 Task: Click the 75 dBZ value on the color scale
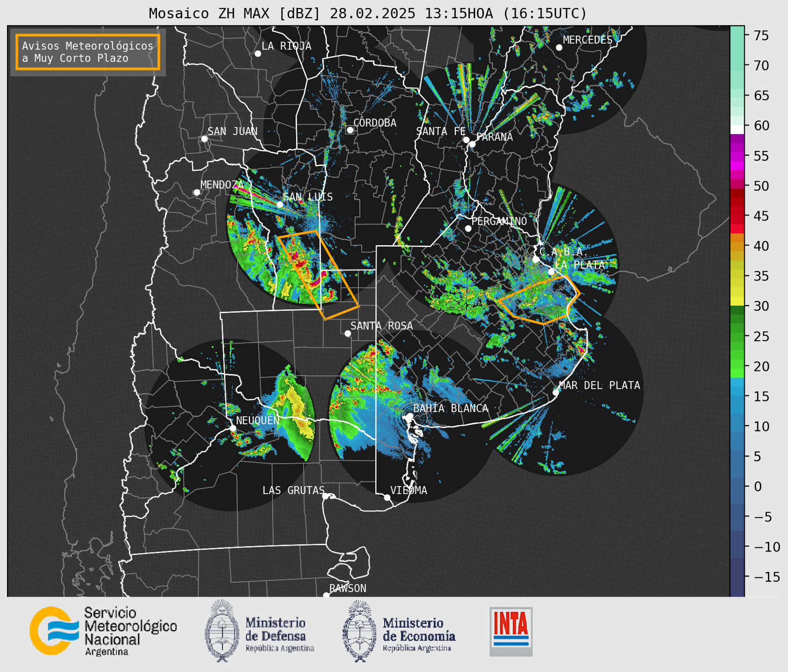[761, 36]
